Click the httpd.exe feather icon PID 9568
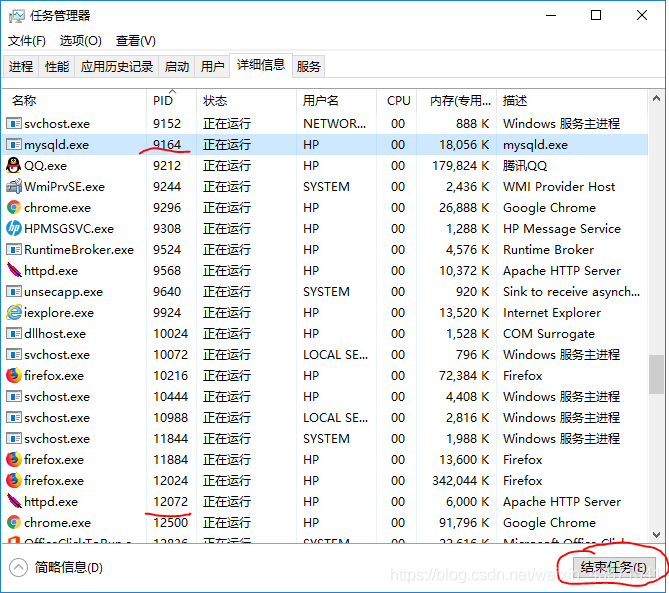Viewport: 669px width, 593px height. (14, 270)
